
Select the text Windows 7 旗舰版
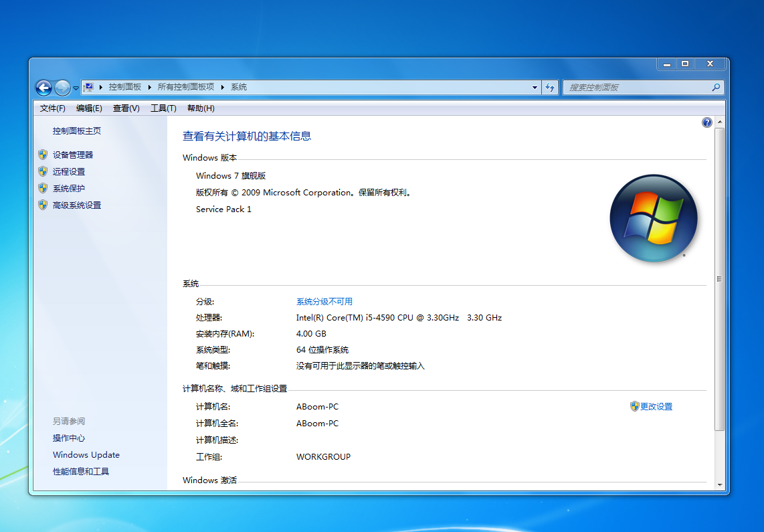click(231, 176)
